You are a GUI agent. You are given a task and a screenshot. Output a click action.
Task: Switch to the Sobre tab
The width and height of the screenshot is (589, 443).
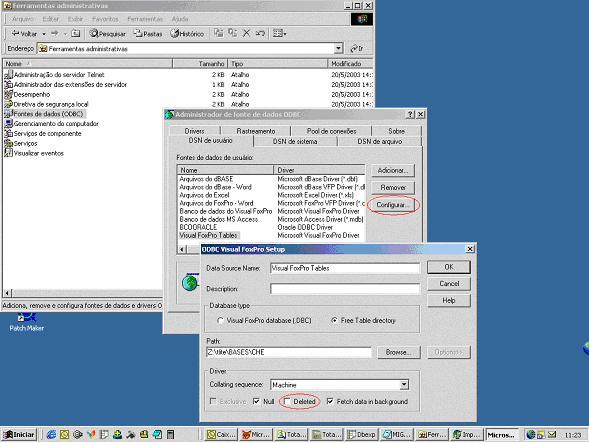(x=396, y=131)
